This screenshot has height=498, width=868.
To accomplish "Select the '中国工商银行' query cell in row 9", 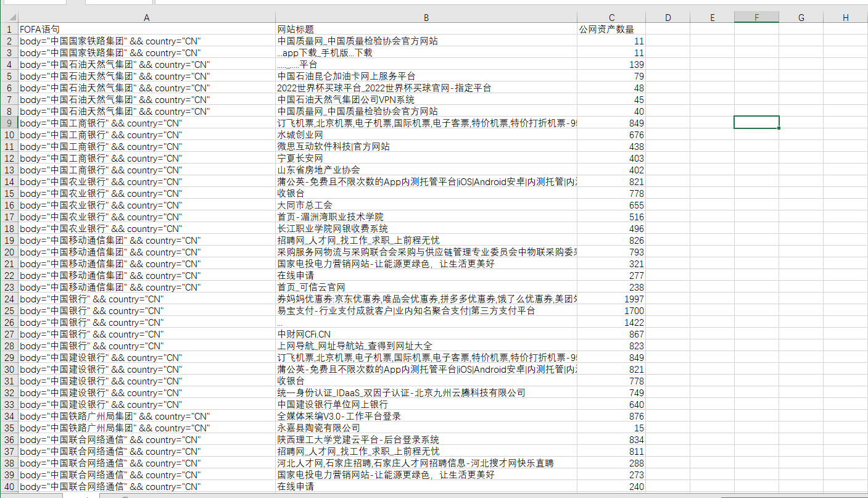I will click(147, 123).
